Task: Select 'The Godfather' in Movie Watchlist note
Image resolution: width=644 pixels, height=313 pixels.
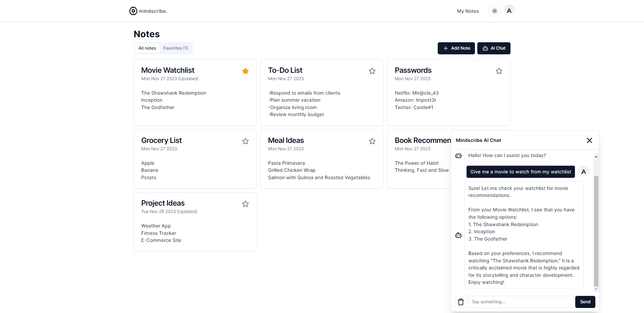Action: [158, 107]
